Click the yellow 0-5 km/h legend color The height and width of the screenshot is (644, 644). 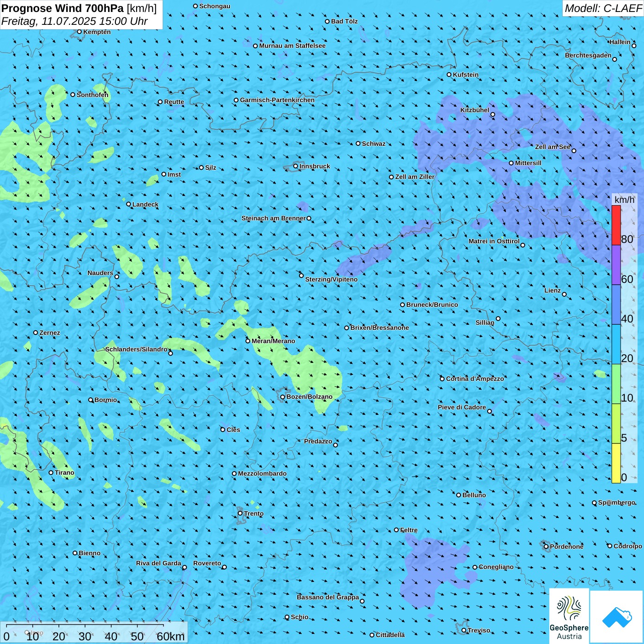click(x=616, y=463)
